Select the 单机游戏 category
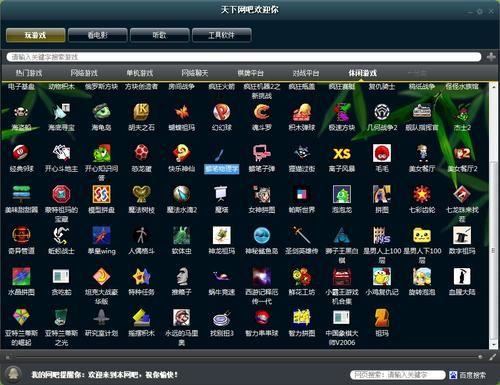This screenshot has width=500, height=385. [139, 73]
